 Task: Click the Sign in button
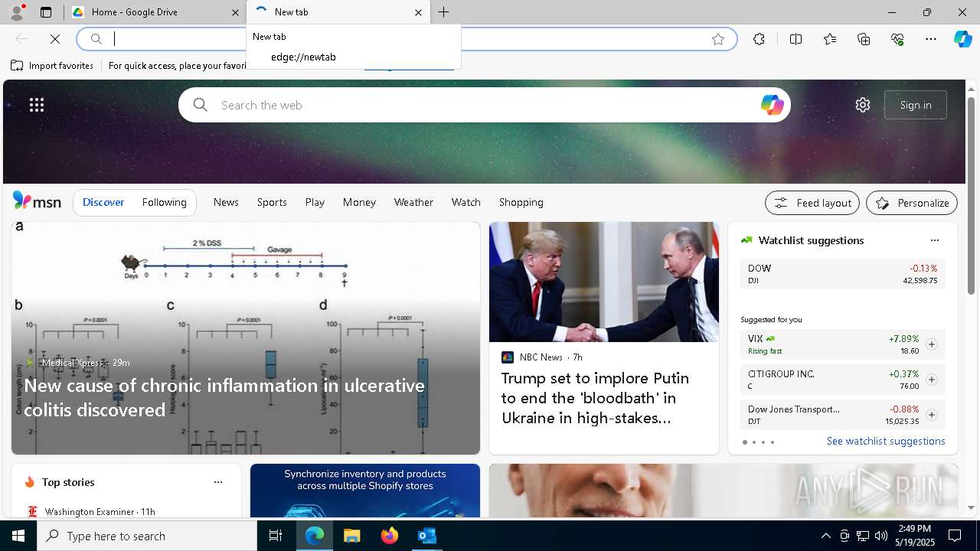click(916, 105)
